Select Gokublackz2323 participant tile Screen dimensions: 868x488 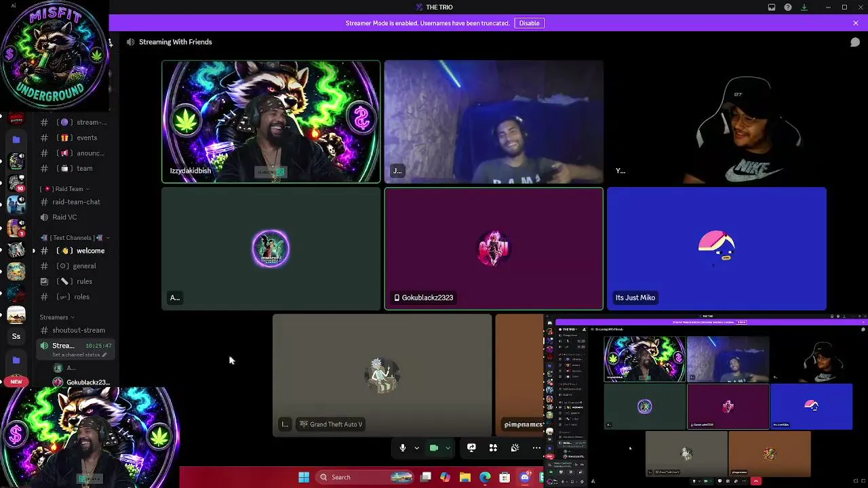click(494, 249)
